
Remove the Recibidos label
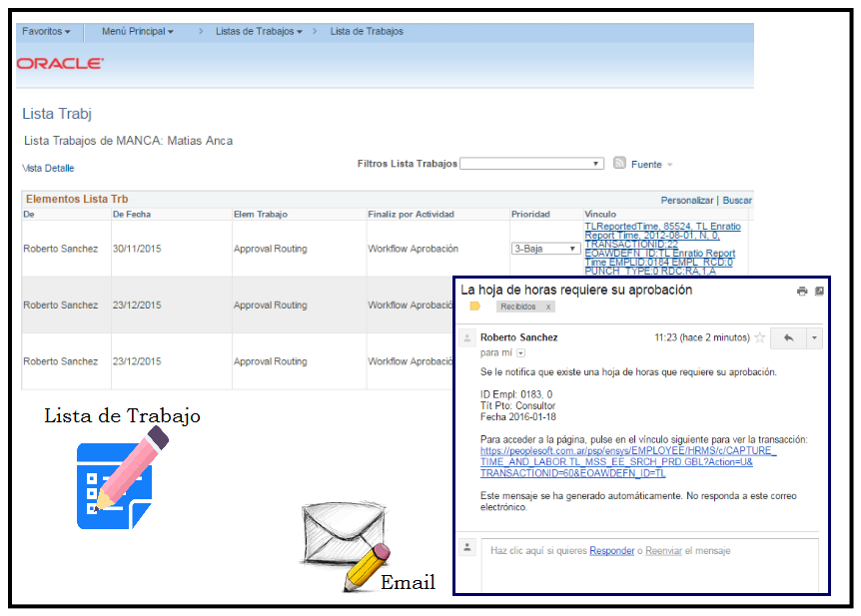click(548, 308)
